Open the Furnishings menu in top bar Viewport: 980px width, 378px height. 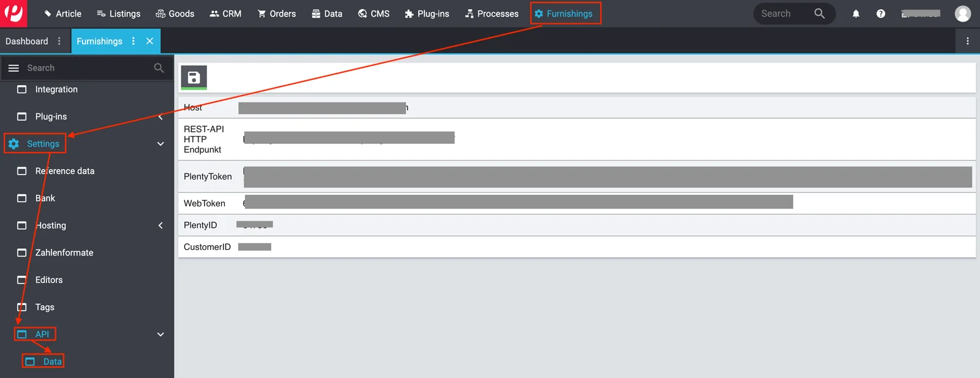click(563, 13)
